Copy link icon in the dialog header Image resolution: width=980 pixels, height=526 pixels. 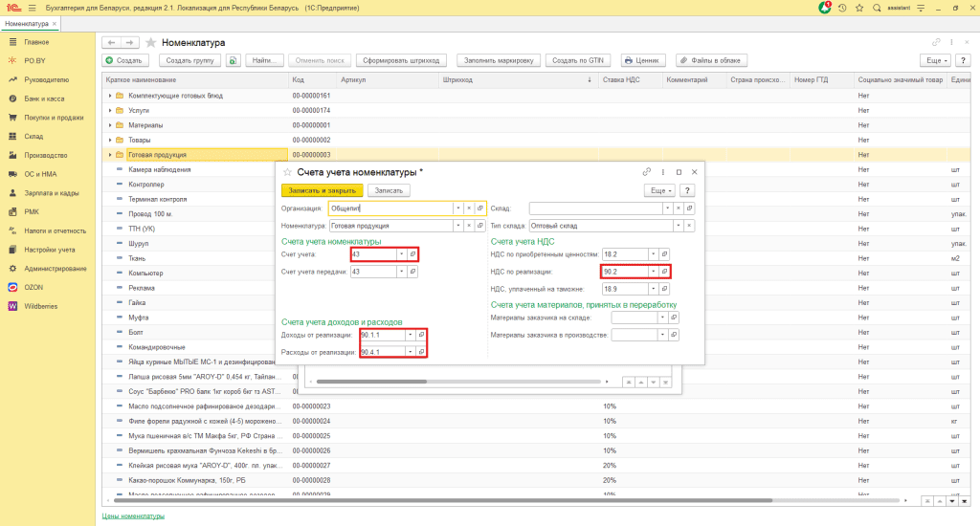[x=647, y=172]
